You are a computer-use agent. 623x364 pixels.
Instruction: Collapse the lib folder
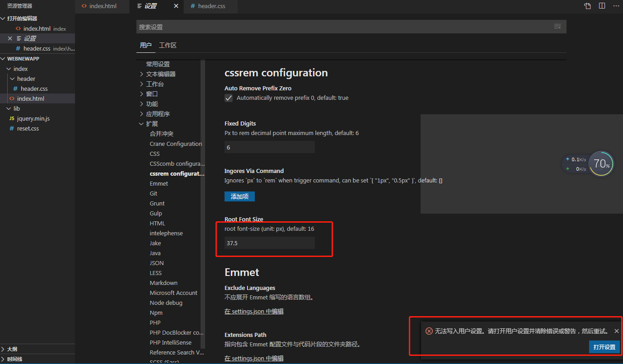(9, 108)
